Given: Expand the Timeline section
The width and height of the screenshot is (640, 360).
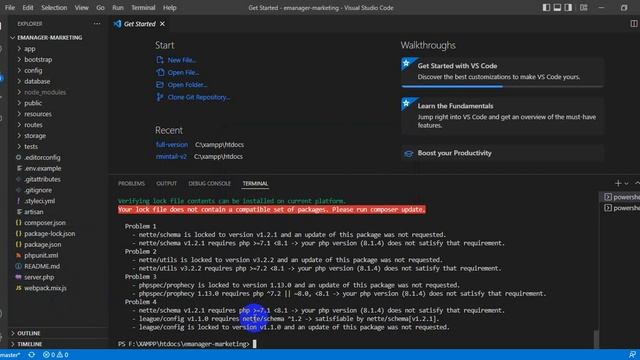Looking at the screenshot, I should (x=29, y=344).
